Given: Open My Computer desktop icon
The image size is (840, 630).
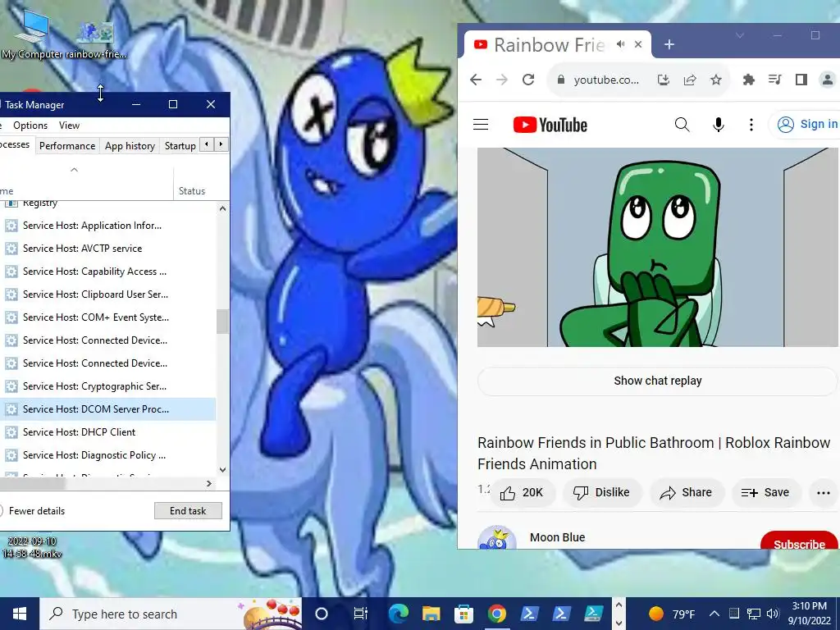Looking at the screenshot, I should point(31,34).
